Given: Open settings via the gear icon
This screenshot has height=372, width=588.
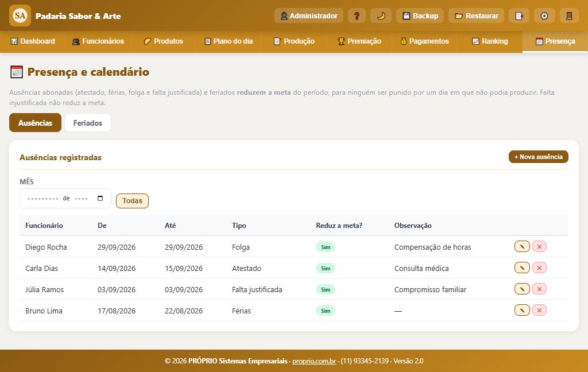Looking at the screenshot, I should [544, 15].
